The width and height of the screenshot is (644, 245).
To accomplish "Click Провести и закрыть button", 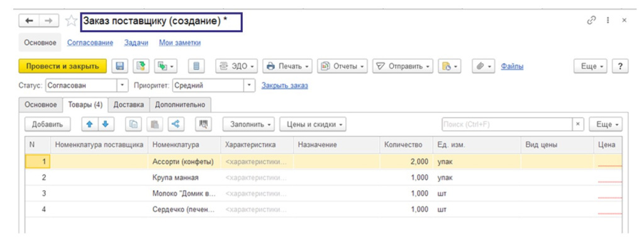I will pos(62,66).
